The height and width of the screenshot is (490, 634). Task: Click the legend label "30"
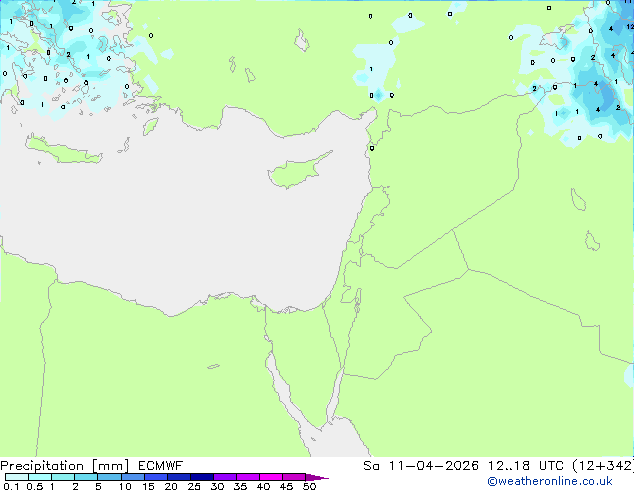click(217, 486)
